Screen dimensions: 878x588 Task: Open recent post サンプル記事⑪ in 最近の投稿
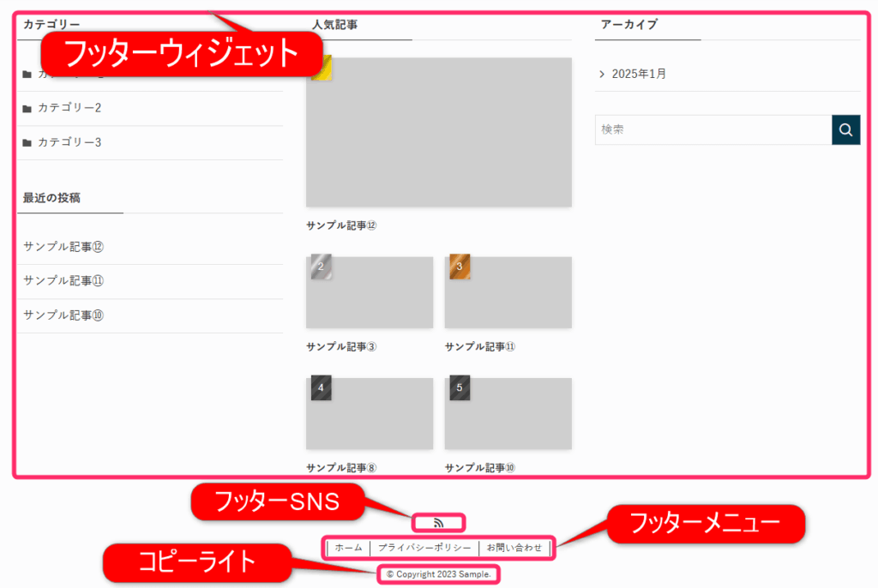pyautogui.click(x=63, y=280)
